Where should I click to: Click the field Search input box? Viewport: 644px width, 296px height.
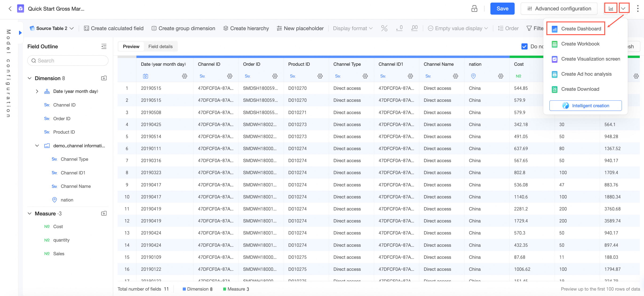coord(68,61)
